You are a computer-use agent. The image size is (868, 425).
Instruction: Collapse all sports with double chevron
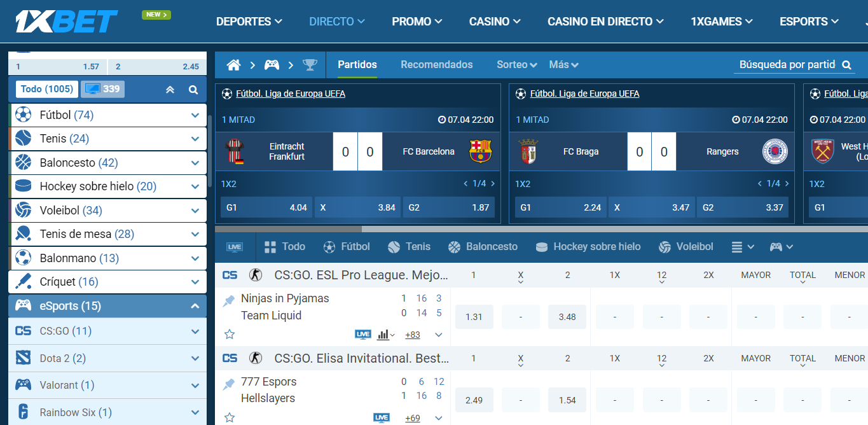[x=170, y=90]
